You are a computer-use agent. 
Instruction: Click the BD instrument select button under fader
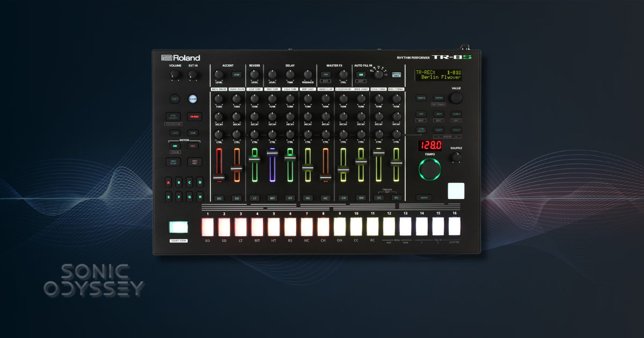(218, 198)
